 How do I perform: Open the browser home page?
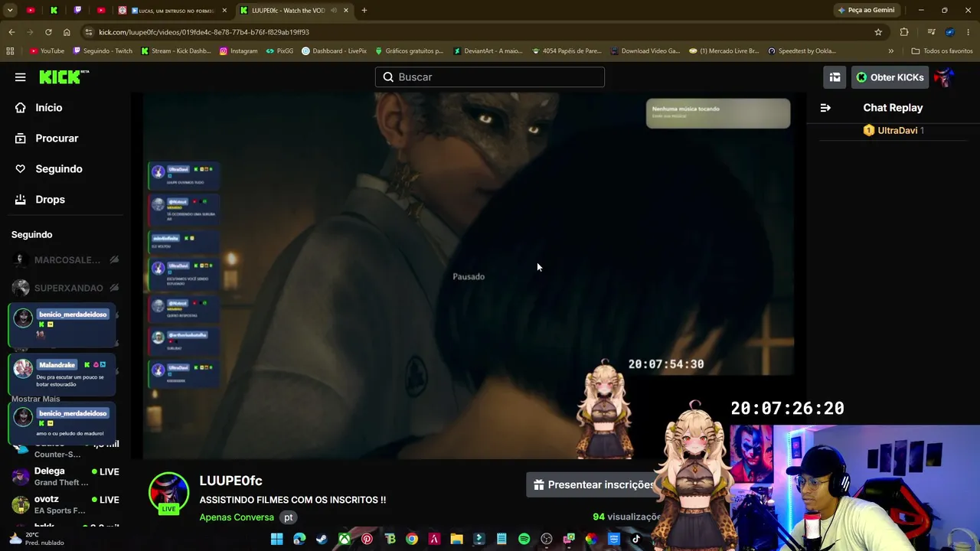click(x=67, y=32)
